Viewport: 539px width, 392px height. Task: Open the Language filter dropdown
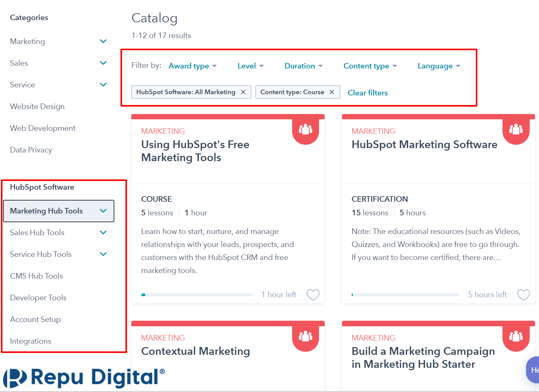coord(439,66)
